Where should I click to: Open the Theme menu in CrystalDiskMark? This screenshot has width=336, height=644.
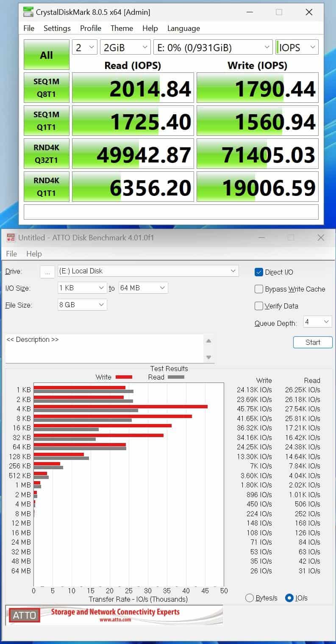click(122, 28)
